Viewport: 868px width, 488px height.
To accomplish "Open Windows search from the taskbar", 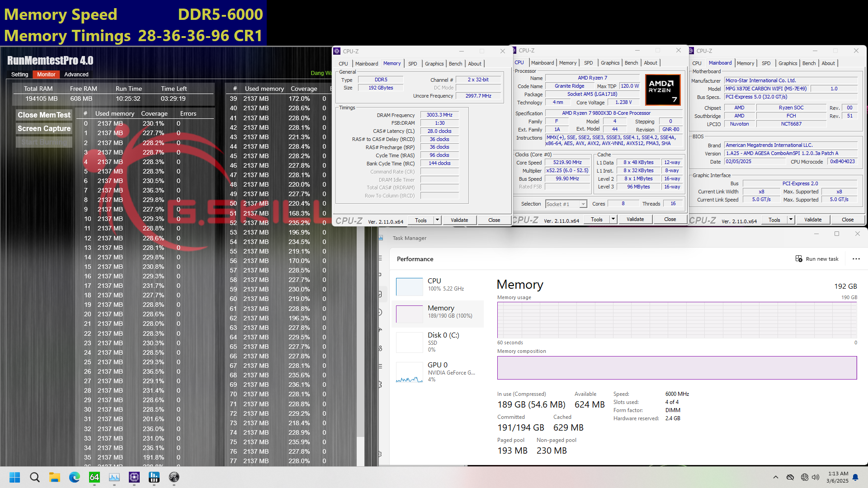I will [x=35, y=477].
